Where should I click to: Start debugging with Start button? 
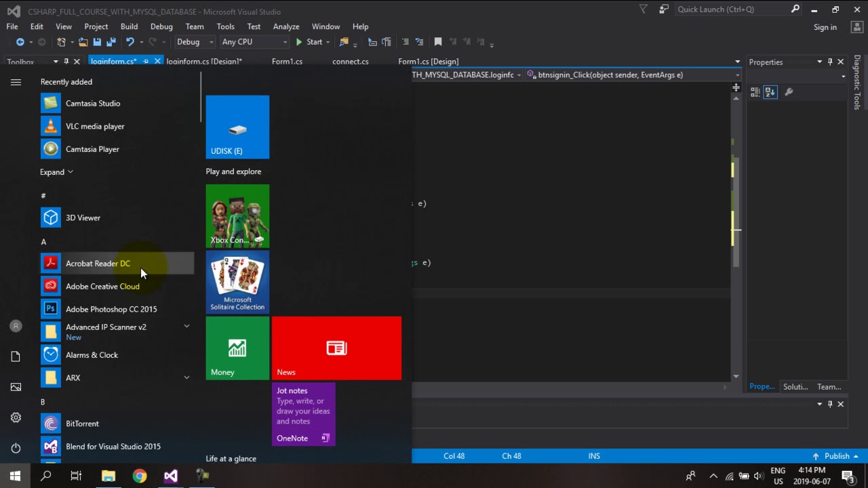tap(309, 42)
